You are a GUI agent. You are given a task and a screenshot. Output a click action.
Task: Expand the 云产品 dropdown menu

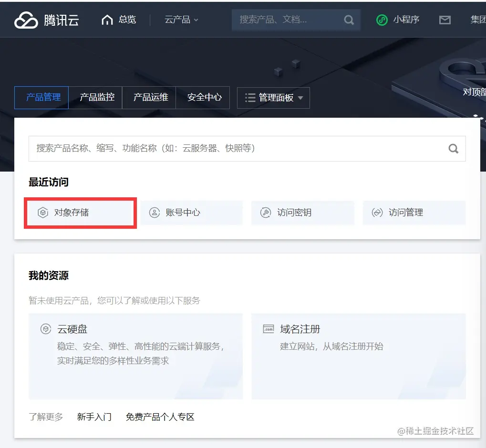coord(181,20)
